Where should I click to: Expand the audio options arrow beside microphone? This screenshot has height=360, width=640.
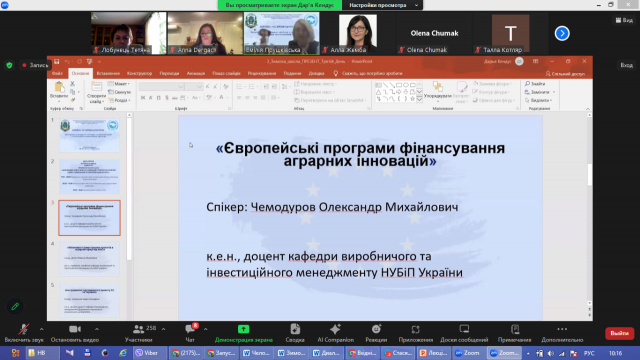tap(41, 329)
